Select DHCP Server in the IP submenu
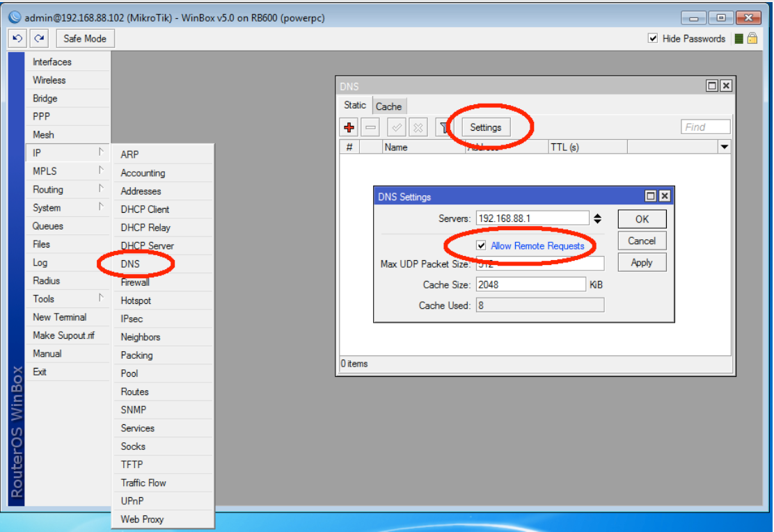Viewport: 774px width, 532px height. click(x=163, y=245)
